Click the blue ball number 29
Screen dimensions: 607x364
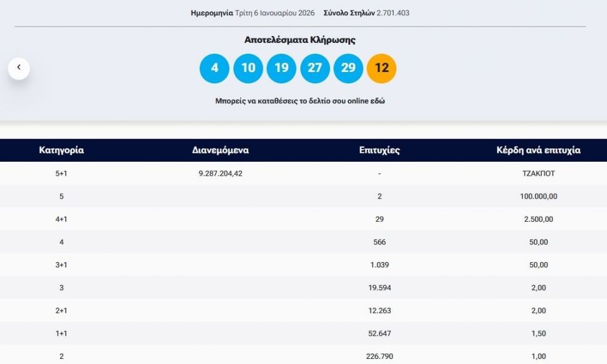(348, 68)
